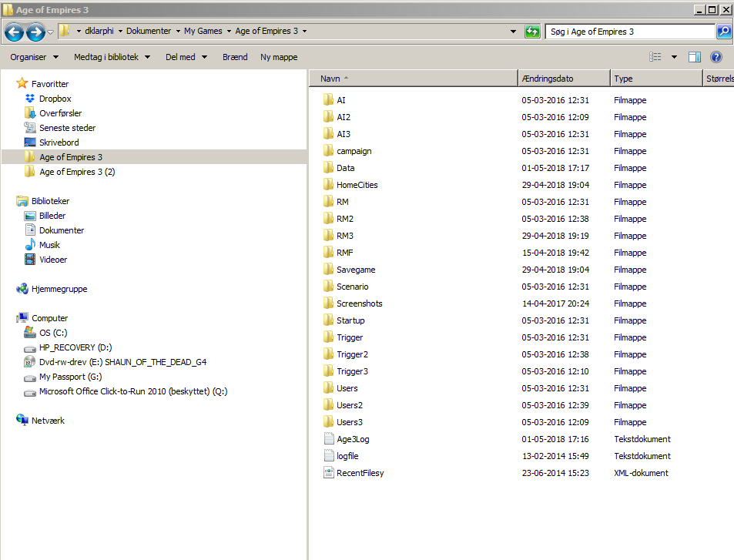The width and height of the screenshot is (734, 560).
Task: Select the Users3 folder
Action: [349, 422]
